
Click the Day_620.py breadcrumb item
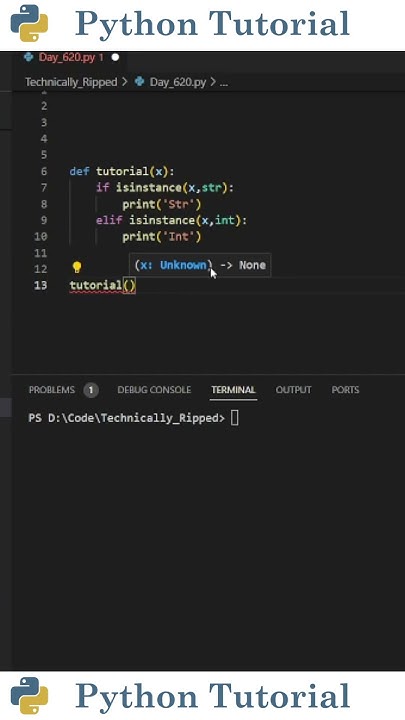click(178, 82)
